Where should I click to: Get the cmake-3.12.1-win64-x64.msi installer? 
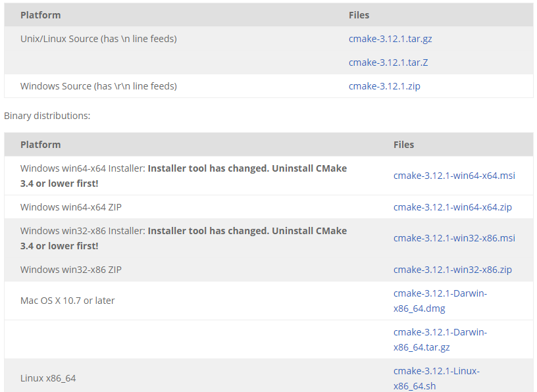(x=454, y=176)
